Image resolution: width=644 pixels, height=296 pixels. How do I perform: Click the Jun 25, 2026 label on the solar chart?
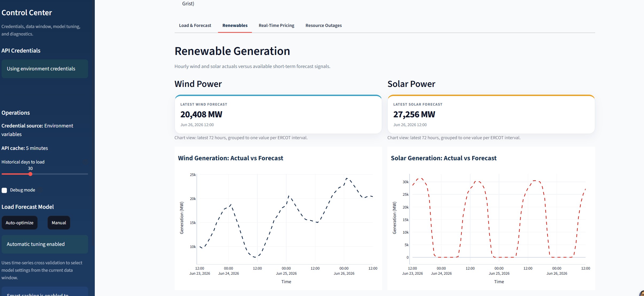[x=499, y=273]
